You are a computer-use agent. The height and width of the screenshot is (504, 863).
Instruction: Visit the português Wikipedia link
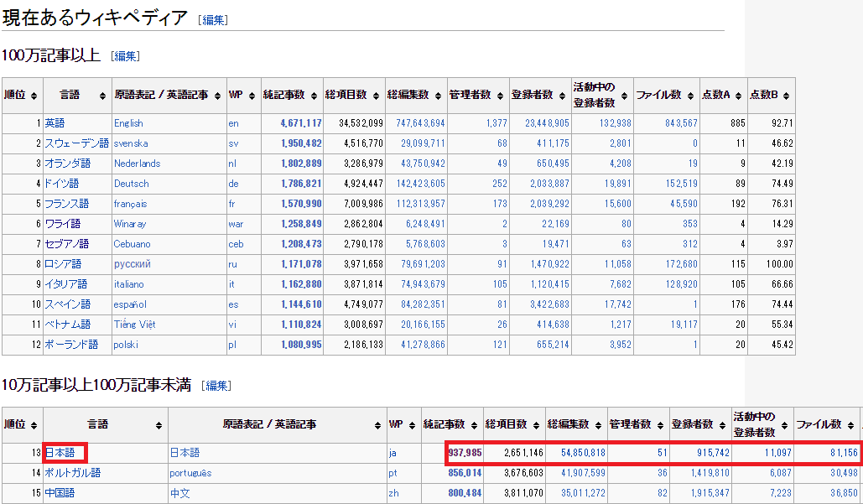(190, 473)
